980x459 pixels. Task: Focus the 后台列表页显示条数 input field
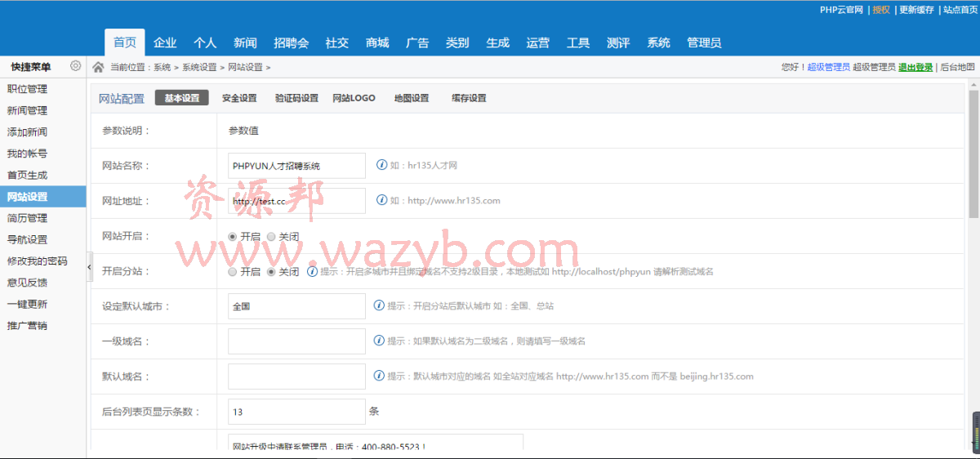coord(297,412)
